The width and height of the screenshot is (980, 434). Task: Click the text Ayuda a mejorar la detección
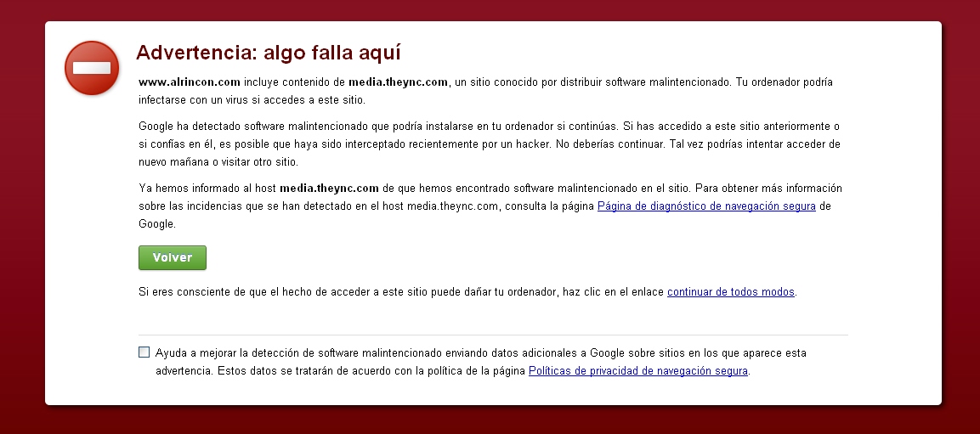(480, 362)
